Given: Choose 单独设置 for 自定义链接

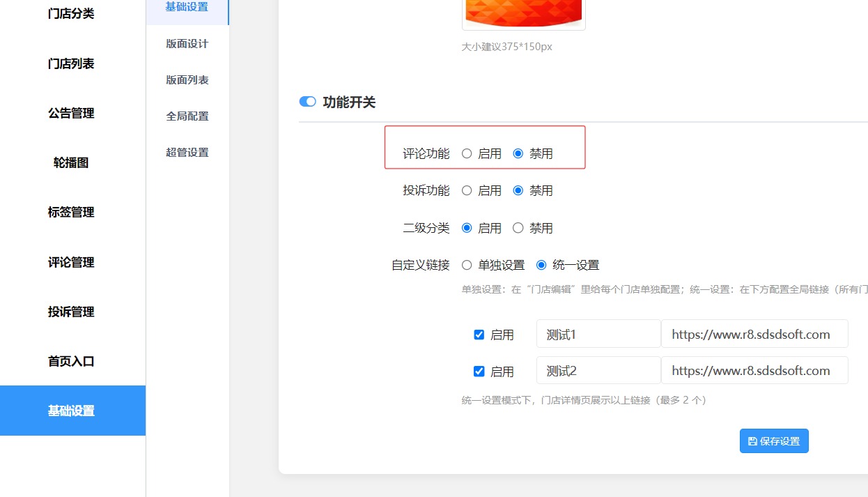Looking at the screenshot, I should pos(467,265).
